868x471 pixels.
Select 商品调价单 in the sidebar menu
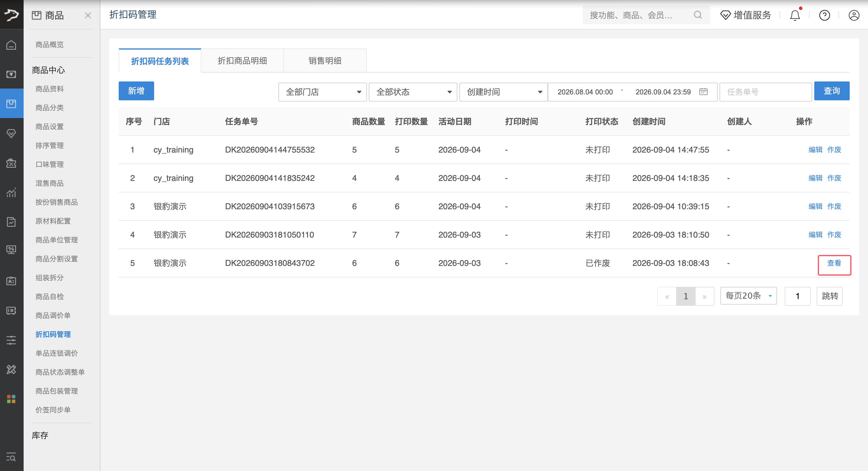click(53, 315)
